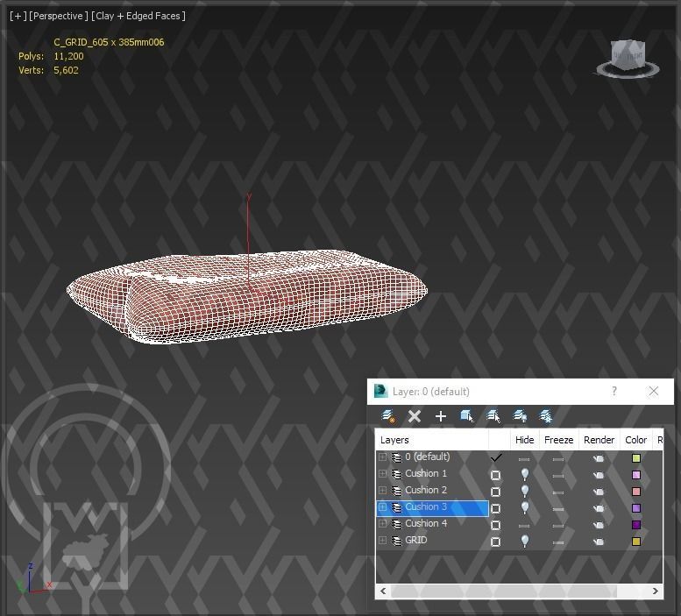This screenshot has width=681, height=616.
Task: Click the layer stack icon beside 0 (default)
Action: [x=396, y=457]
